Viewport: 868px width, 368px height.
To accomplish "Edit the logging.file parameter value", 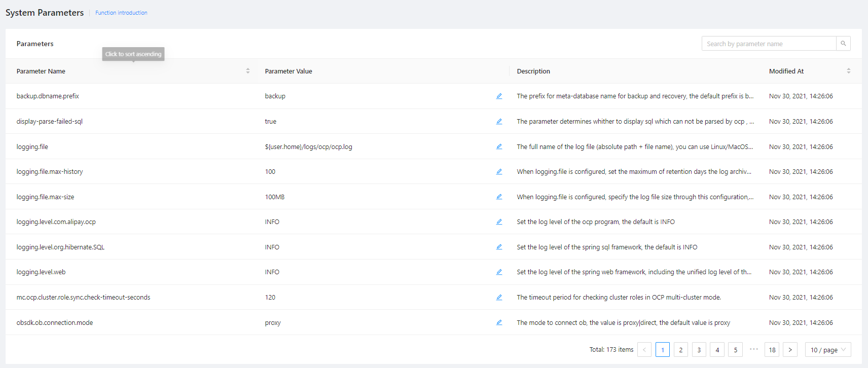I will click(x=499, y=146).
